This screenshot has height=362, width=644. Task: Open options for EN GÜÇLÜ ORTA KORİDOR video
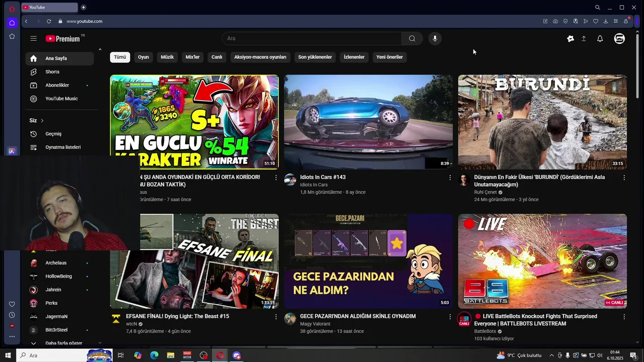[x=276, y=177]
